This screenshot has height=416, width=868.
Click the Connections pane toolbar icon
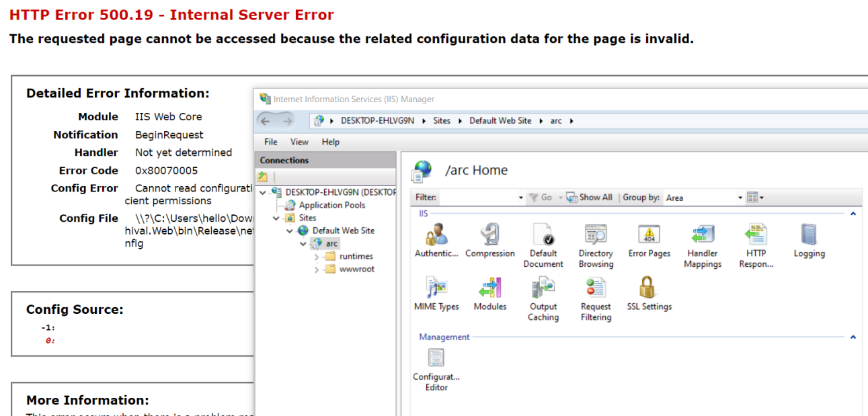(262, 177)
